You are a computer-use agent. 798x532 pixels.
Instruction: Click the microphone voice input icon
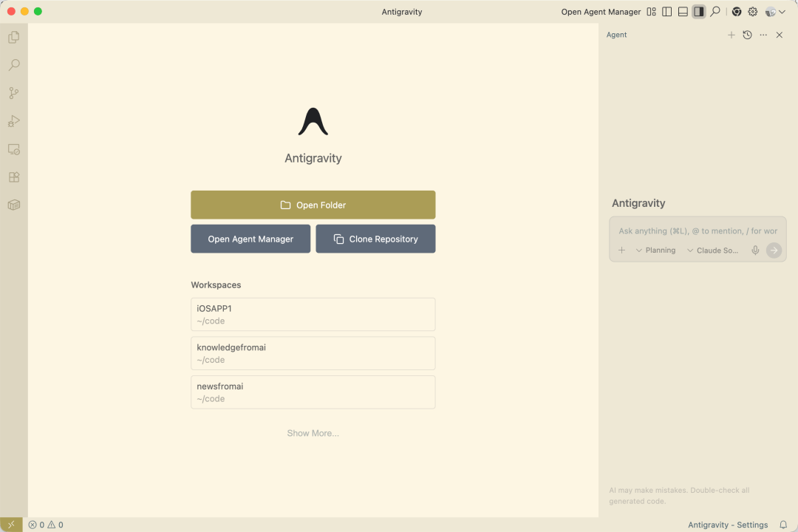pos(755,250)
